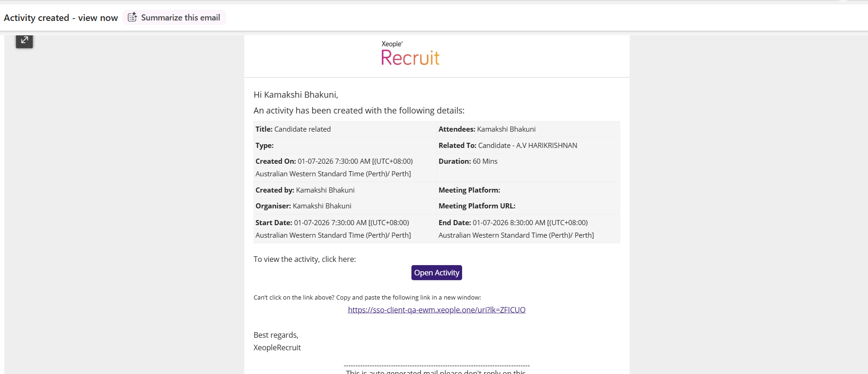Image resolution: width=868 pixels, height=374 pixels.
Task: Click the Organiser: Kamakshi Bhakuni cell
Action: tap(345, 206)
